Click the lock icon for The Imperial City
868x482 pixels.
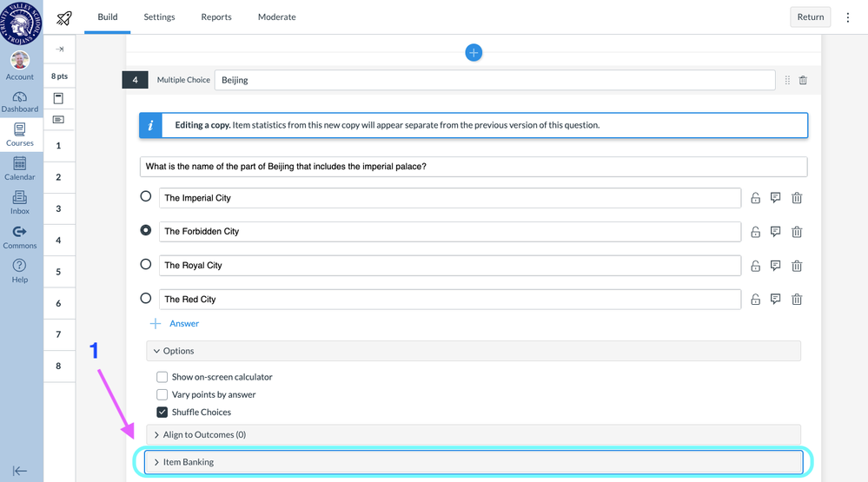[756, 198]
